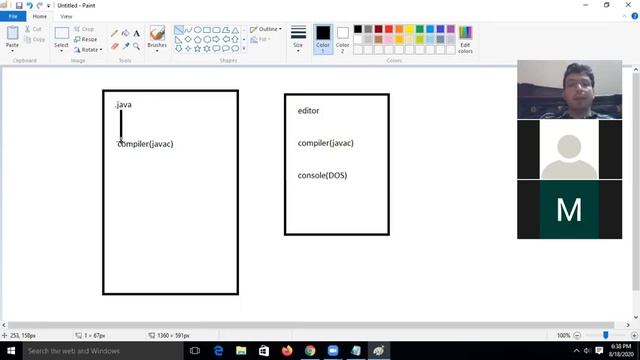Select the Fill with color bucket tool
Image resolution: width=640 pixels, height=360 pixels.
tap(126, 33)
